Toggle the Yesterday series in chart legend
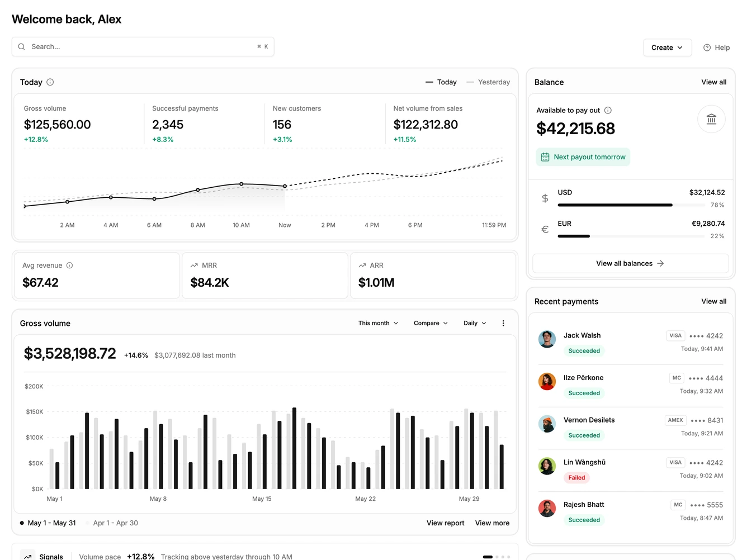 (x=488, y=82)
